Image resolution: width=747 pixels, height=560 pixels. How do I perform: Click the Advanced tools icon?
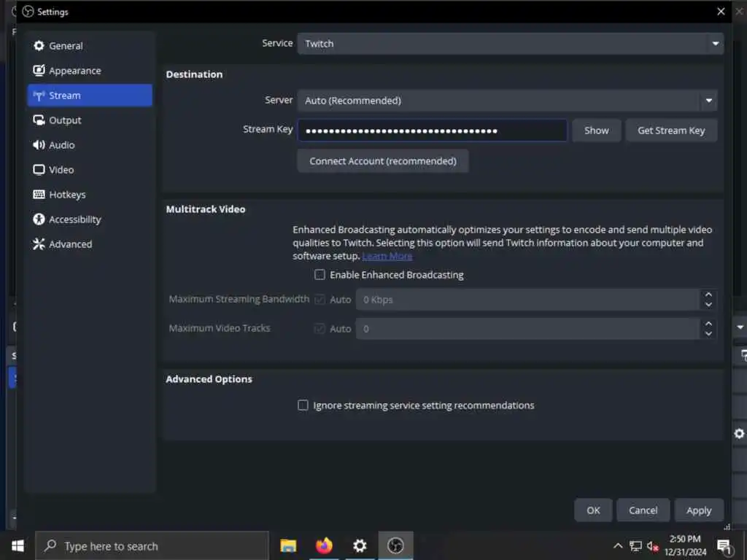pos(39,244)
